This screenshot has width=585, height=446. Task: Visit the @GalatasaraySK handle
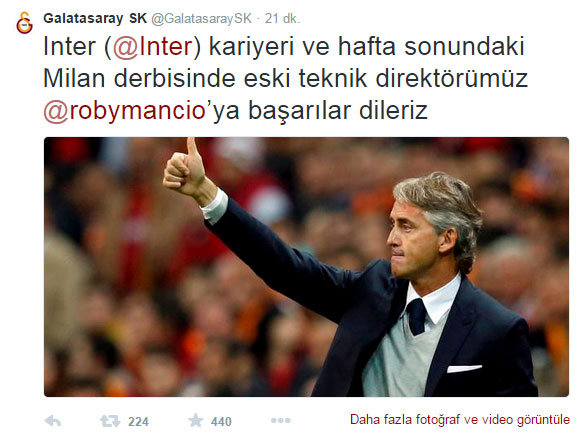201,19
